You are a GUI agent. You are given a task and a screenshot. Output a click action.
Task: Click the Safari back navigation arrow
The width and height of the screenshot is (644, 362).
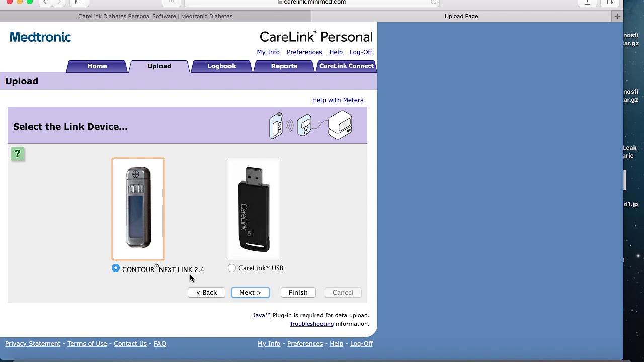pos(45,2)
